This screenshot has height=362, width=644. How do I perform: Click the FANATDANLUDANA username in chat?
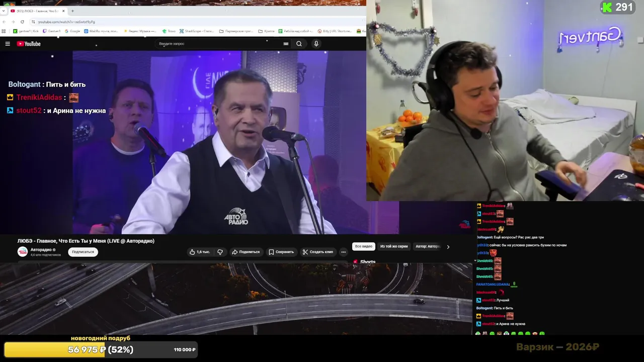[493, 285]
